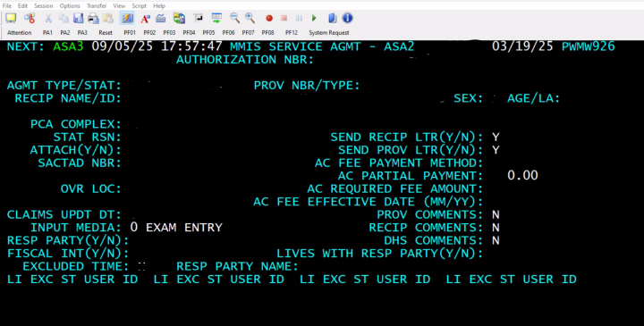The width and height of the screenshot is (644, 326).
Task: Click the disconnect session icon
Action: (x=30, y=18)
